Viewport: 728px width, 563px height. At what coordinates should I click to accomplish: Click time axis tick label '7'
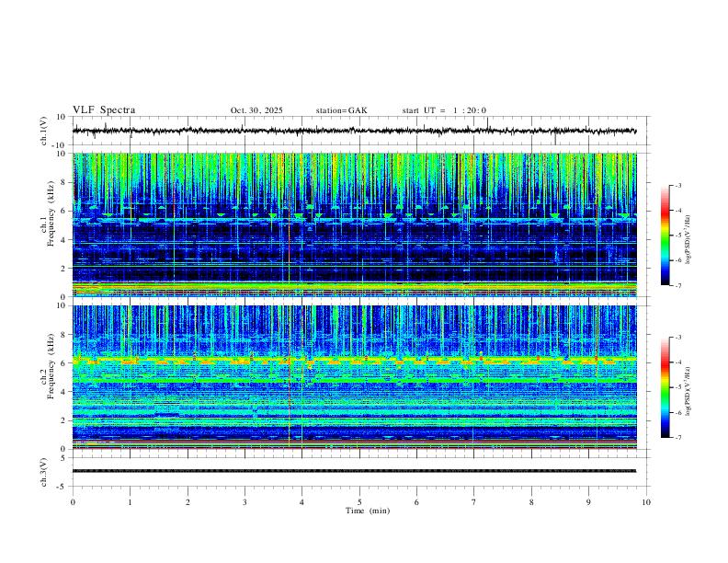coord(474,502)
